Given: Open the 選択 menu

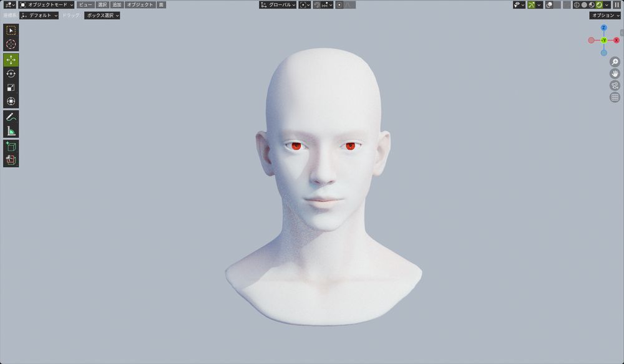Looking at the screenshot, I should [102, 5].
